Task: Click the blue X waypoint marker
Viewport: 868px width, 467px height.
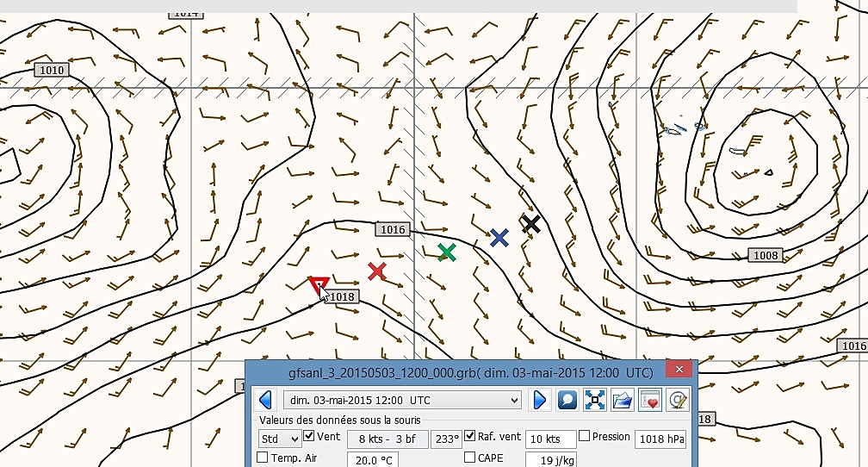Action: pyautogui.click(x=499, y=238)
